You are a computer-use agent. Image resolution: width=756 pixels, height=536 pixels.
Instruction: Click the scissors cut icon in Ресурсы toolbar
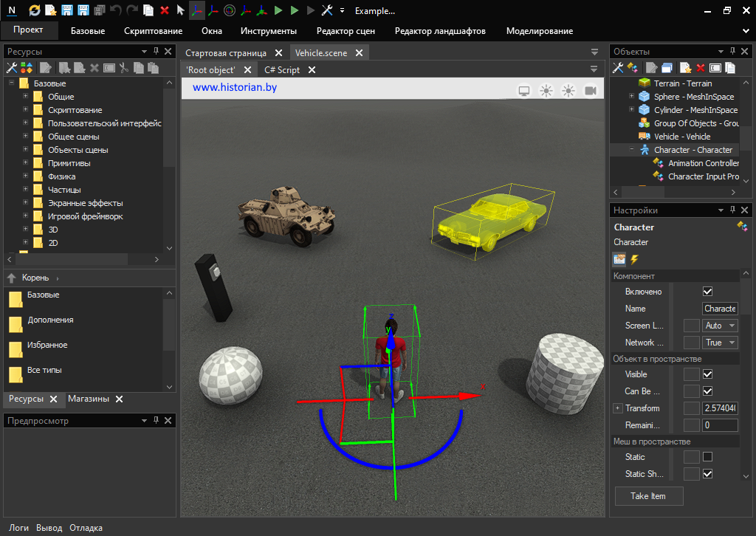pyautogui.click(x=123, y=68)
